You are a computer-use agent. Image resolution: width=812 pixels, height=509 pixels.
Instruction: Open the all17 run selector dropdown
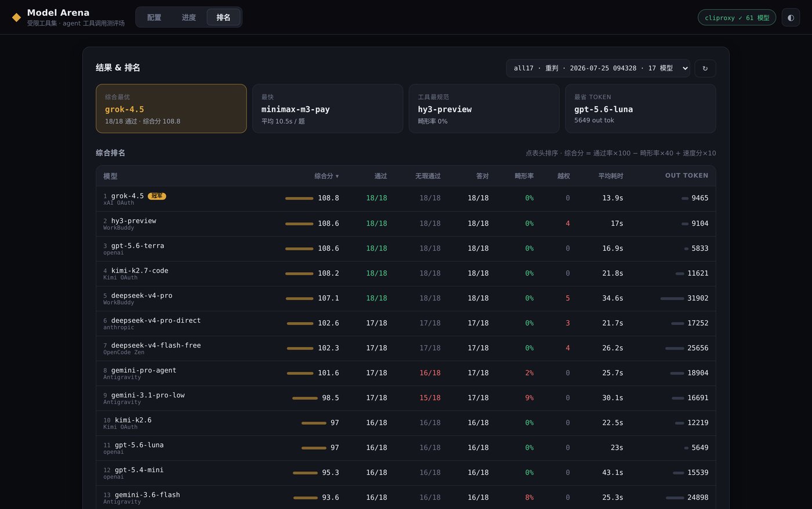pos(598,68)
